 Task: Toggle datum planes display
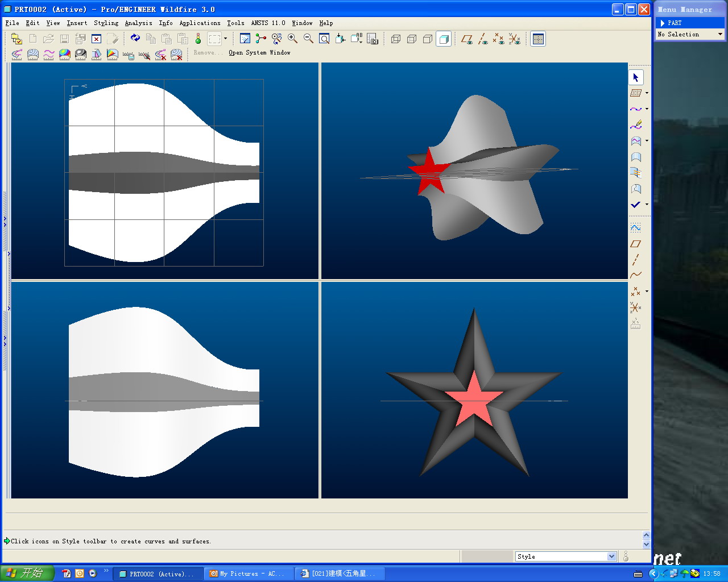click(467, 39)
